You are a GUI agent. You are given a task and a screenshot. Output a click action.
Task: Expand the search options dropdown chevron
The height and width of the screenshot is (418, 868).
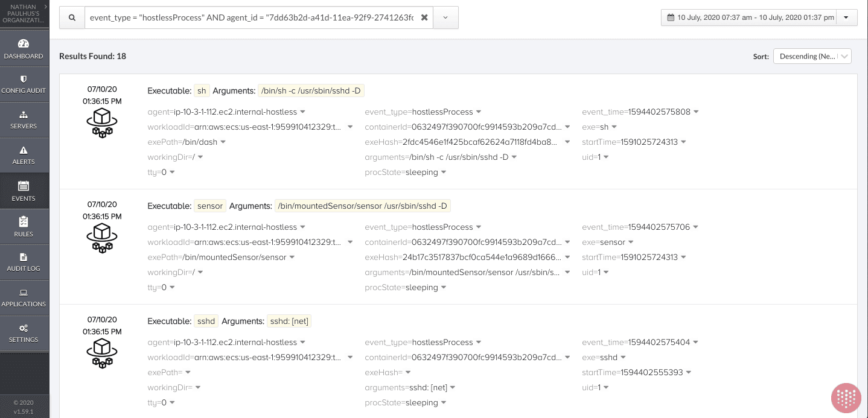click(446, 18)
